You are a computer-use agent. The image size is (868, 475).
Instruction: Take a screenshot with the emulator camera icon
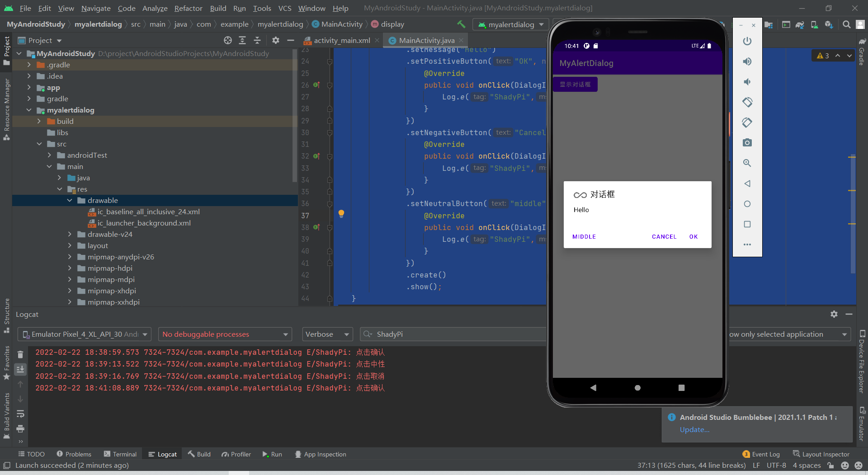tap(747, 142)
